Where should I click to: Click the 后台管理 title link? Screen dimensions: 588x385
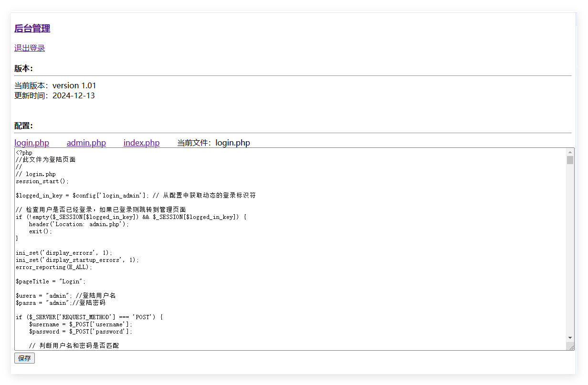pyautogui.click(x=32, y=29)
